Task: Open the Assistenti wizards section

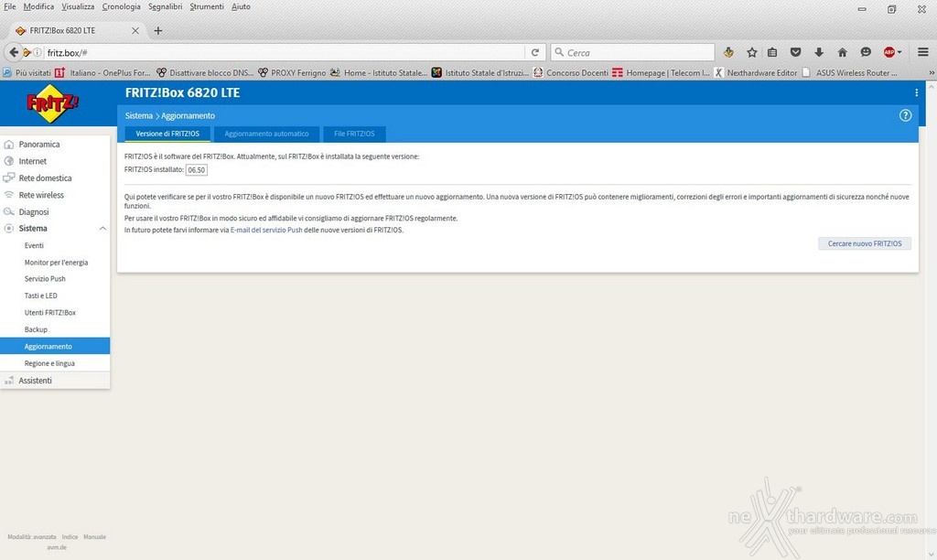Action: coord(36,380)
